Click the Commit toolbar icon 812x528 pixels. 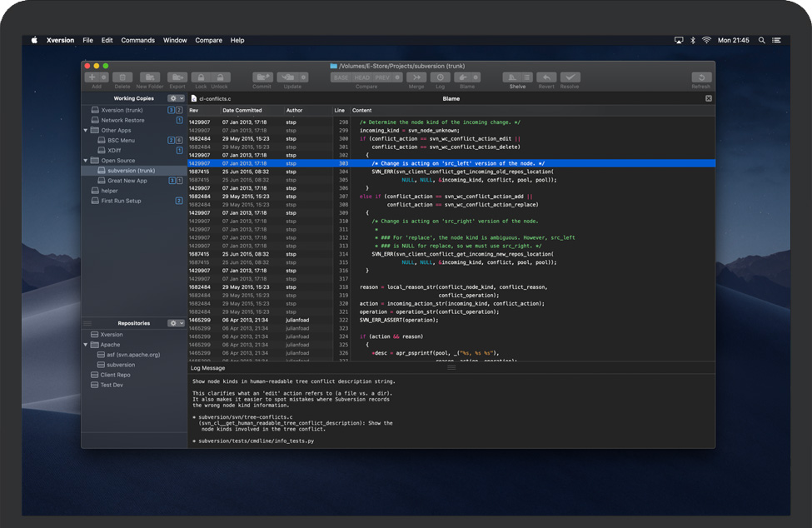[262, 77]
